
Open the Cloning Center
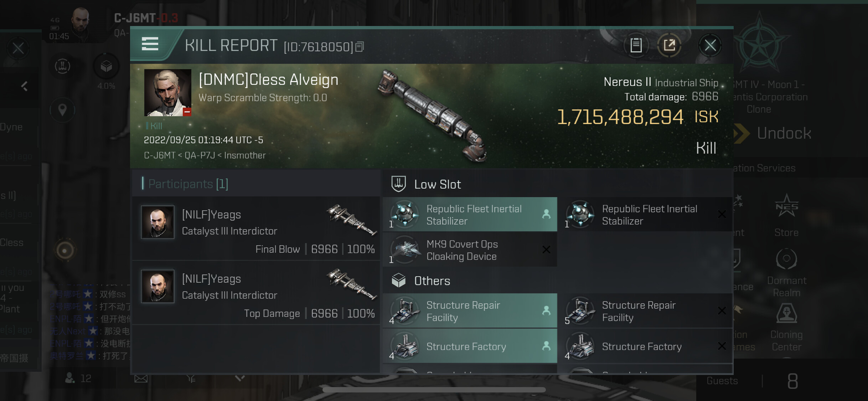click(786, 326)
